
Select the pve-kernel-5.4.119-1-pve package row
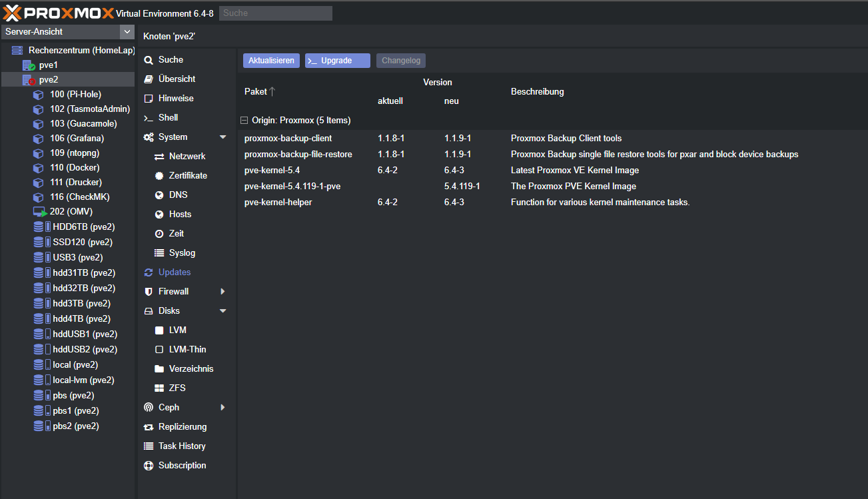[552, 187]
